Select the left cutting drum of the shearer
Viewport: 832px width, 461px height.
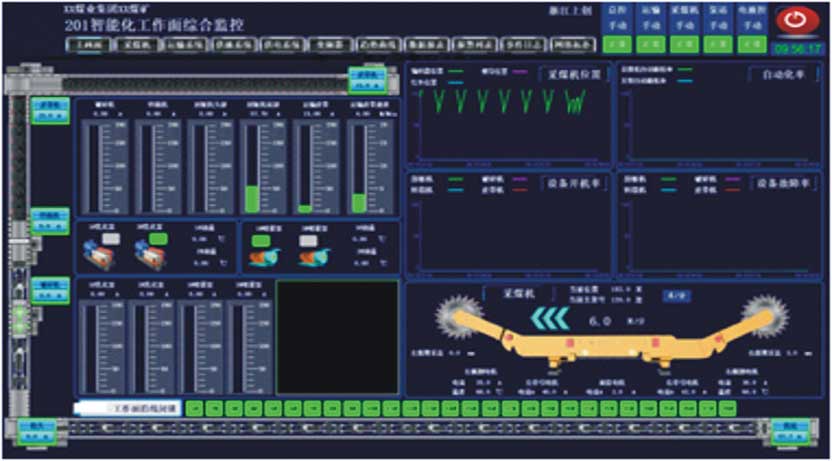tap(456, 314)
